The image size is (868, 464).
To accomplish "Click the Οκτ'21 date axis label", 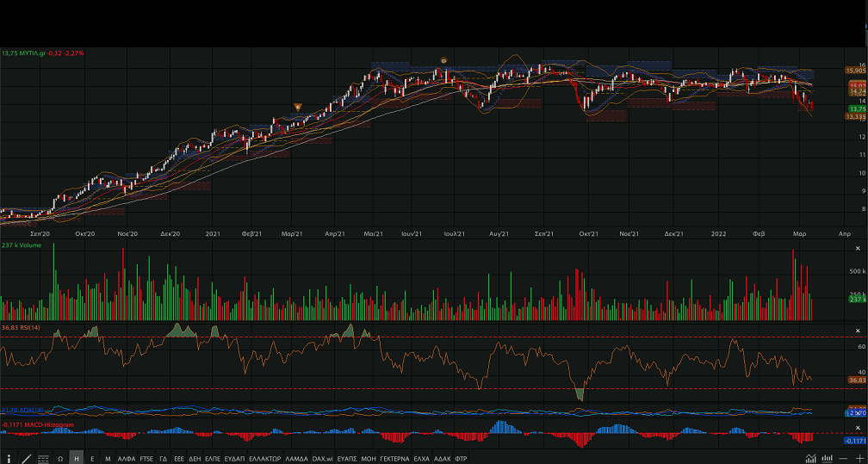I will click(x=589, y=233).
